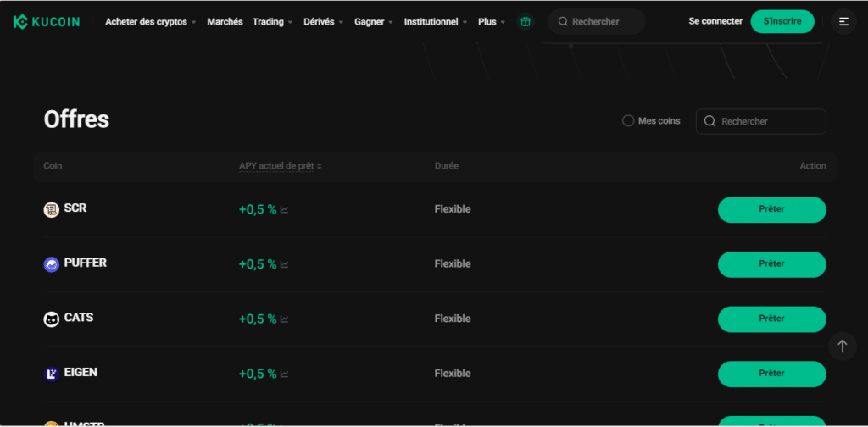The width and height of the screenshot is (868, 427).
Task: Expand the Dérivés dropdown menu
Action: coord(324,21)
